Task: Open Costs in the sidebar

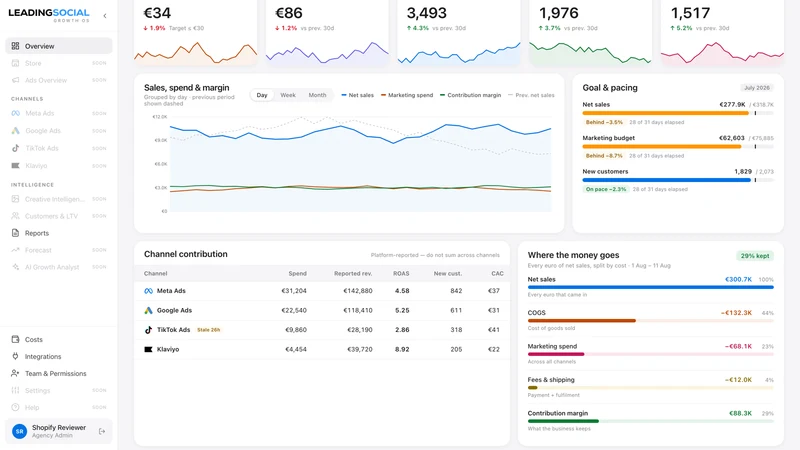Action: tap(59, 339)
